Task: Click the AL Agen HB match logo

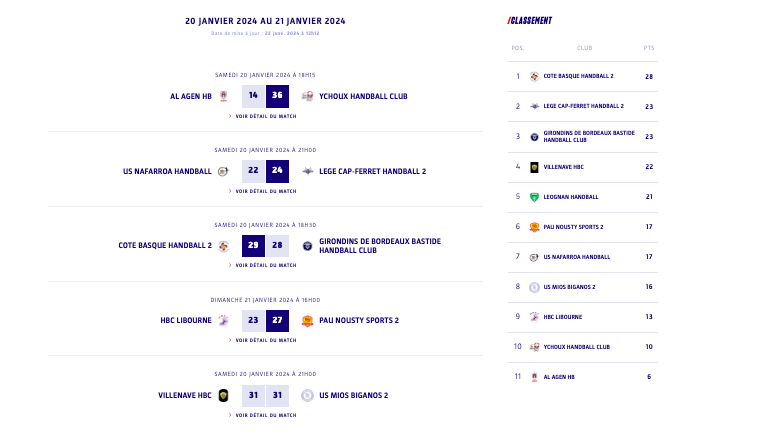Action: (224, 96)
